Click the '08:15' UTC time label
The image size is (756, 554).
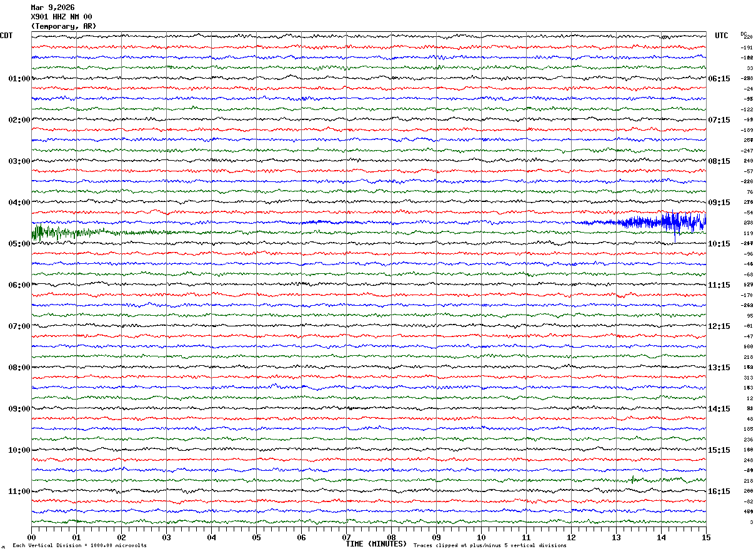(719, 161)
